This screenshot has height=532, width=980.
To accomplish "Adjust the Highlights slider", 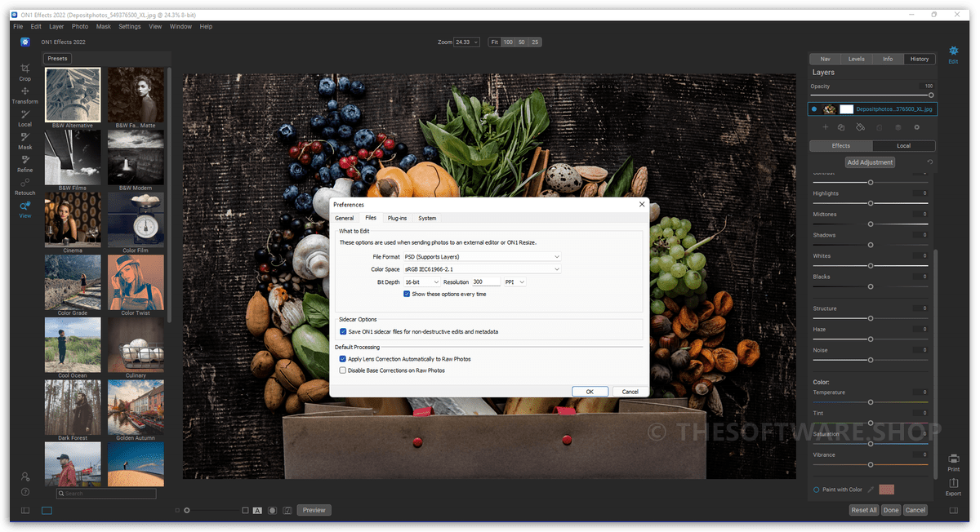I will click(x=871, y=203).
